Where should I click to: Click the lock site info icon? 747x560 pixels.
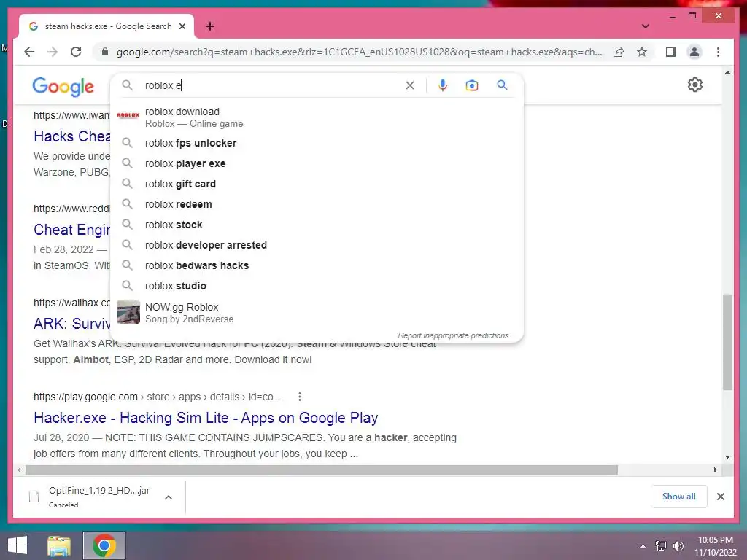click(x=105, y=52)
